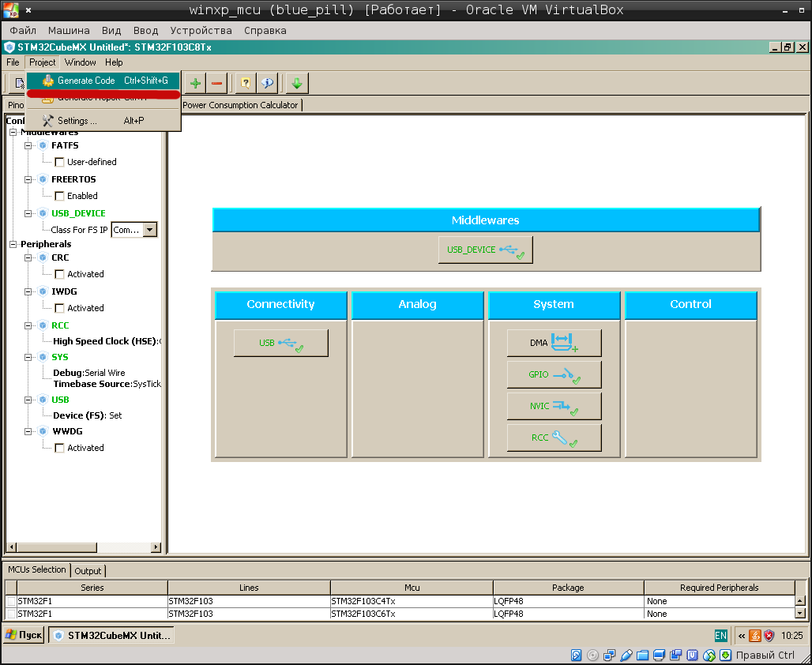The width and height of the screenshot is (812, 665).
Task: Open the USB_DEVICE middleware configuration button
Action: click(x=485, y=250)
